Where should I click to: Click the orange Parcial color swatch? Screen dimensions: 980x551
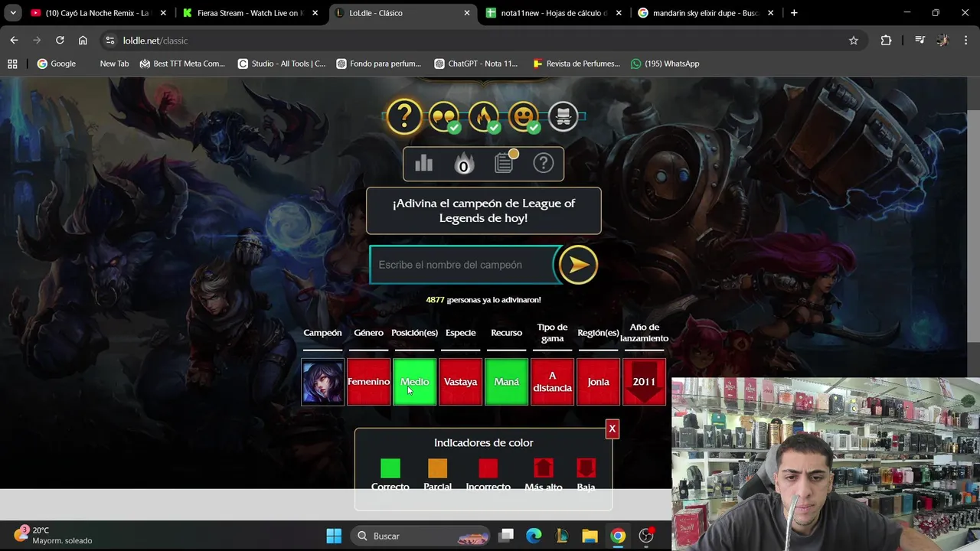point(437,468)
